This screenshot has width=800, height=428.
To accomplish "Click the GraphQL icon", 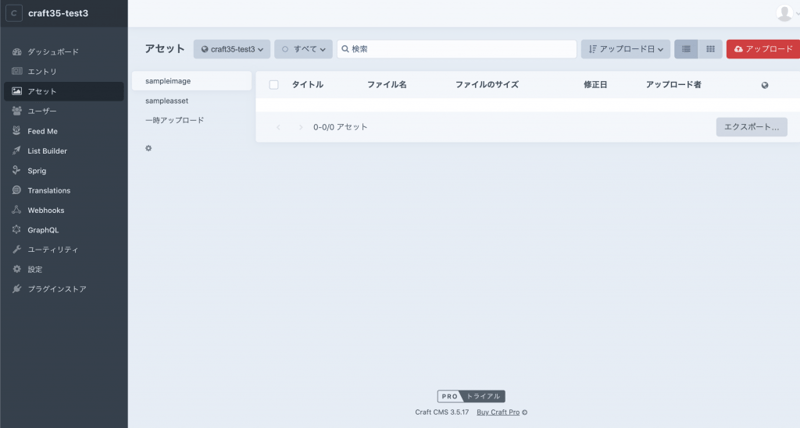I will [17, 230].
